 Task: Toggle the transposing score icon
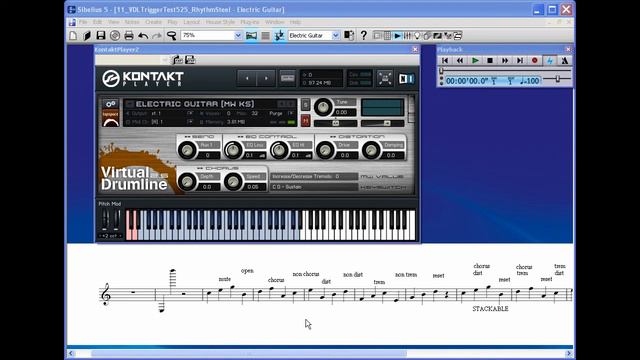[x=280, y=36]
